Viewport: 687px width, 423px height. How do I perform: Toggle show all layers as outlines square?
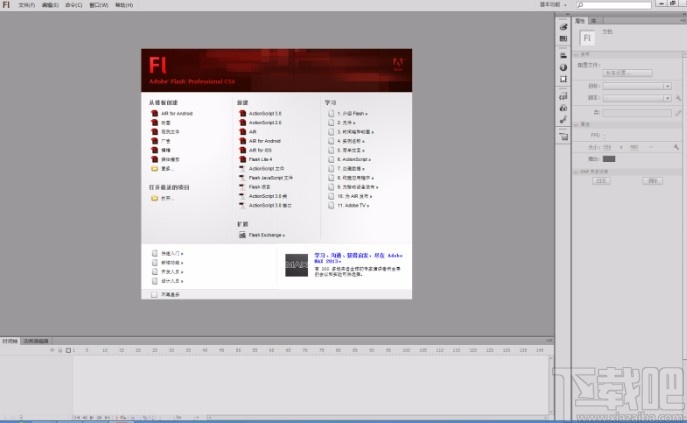coord(68,350)
